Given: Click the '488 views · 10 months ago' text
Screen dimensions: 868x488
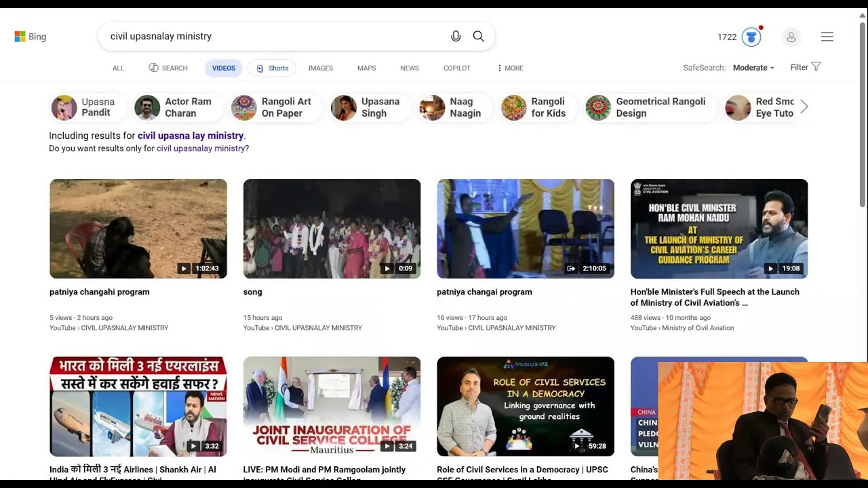Looking at the screenshot, I should pyautogui.click(x=671, y=318).
